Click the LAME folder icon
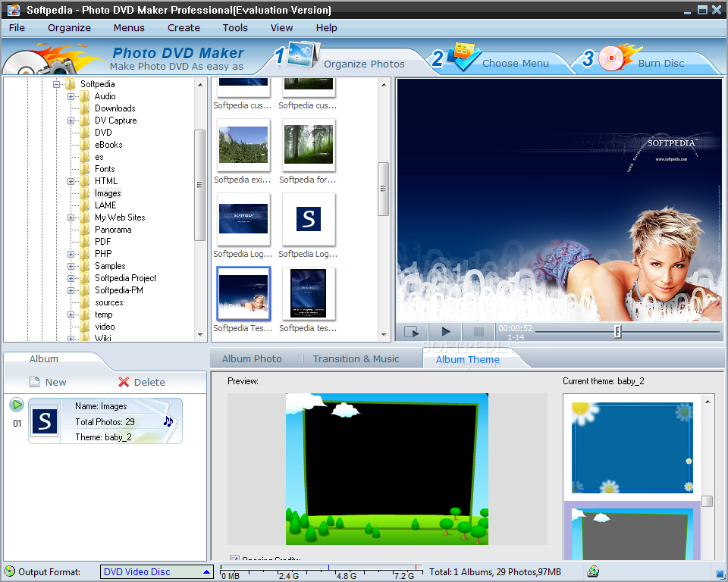Screen dimensions: 728x582 tap(84, 205)
